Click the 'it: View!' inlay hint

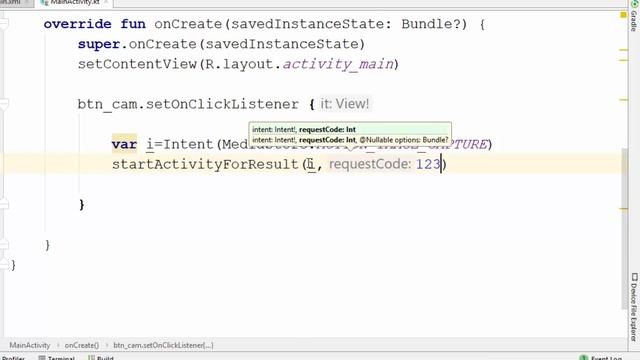[x=344, y=104]
